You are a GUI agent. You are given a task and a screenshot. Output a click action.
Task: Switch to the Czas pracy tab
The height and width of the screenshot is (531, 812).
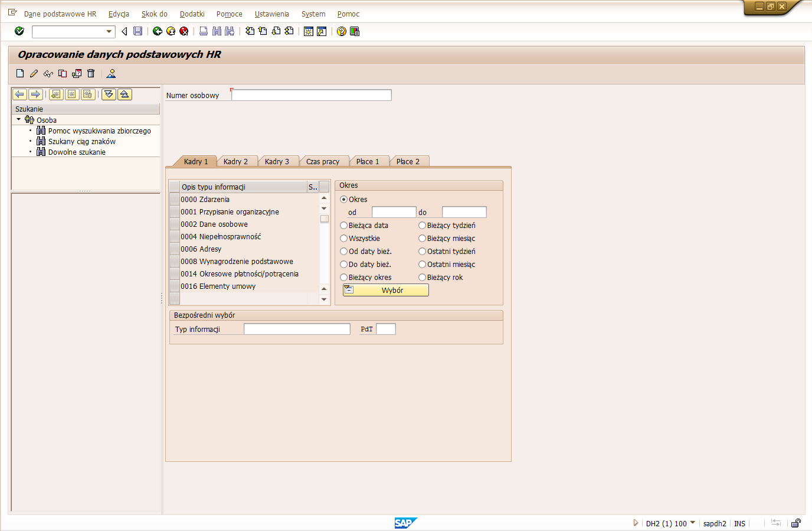click(x=323, y=161)
